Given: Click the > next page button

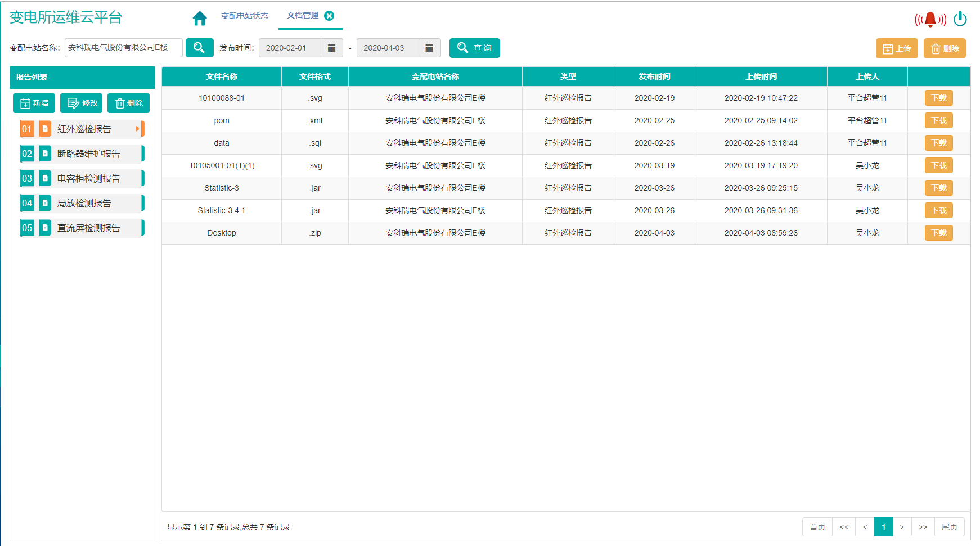Looking at the screenshot, I should (902, 527).
